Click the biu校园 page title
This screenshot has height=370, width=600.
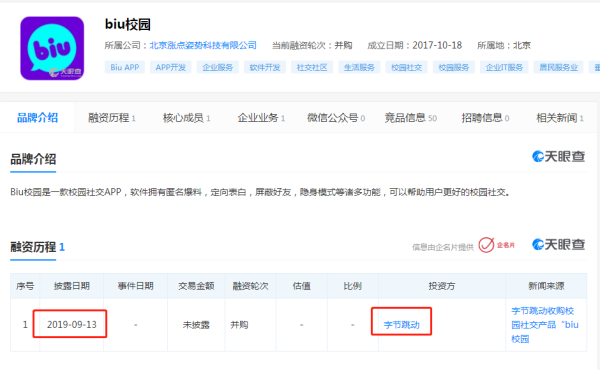tap(128, 24)
